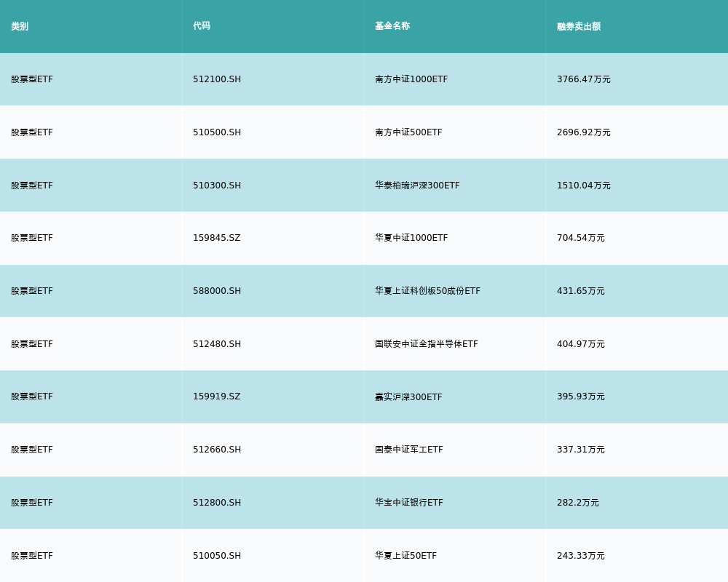Image resolution: width=728 pixels, height=582 pixels.
Task: Select code 510500.SH
Action: coord(217,132)
